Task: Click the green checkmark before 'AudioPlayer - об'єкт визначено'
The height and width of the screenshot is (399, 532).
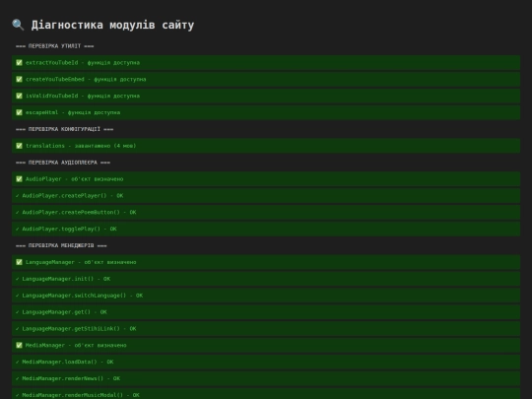Action: pyautogui.click(x=19, y=178)
